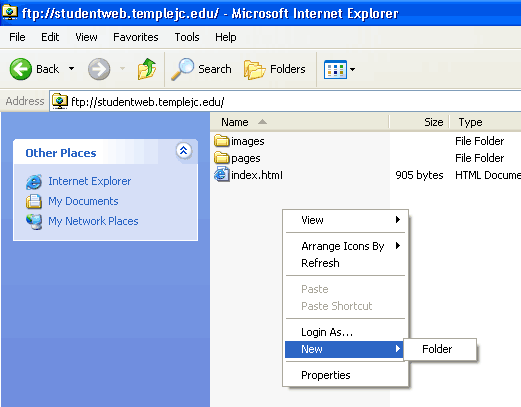Screen dimensions: 521x407
Task: Click the Search magnifier icon
Action: point(182,69)
